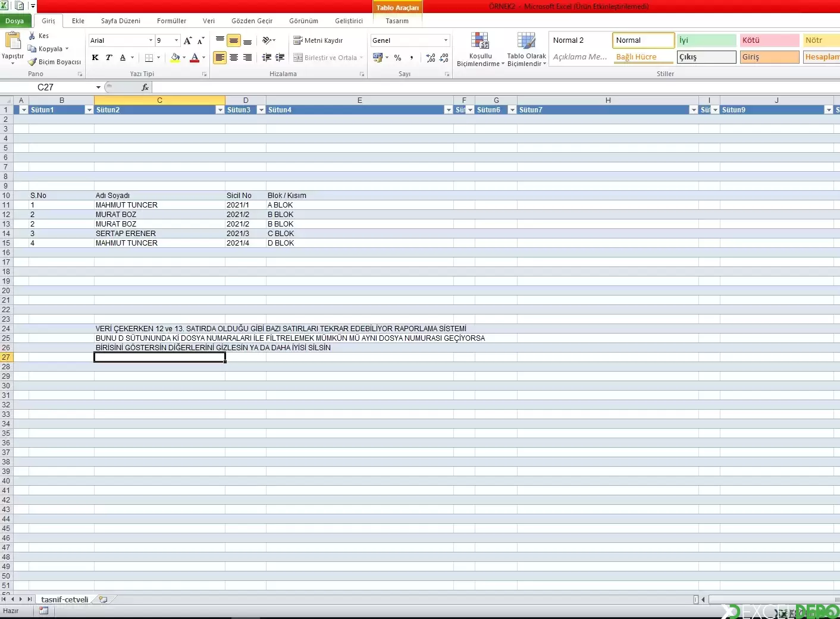Image resolution: width=840 pixels, height=619 pixels.
Task: Switch to the Ekle tab
Action: pyautogui.click(x=78, y=21)
